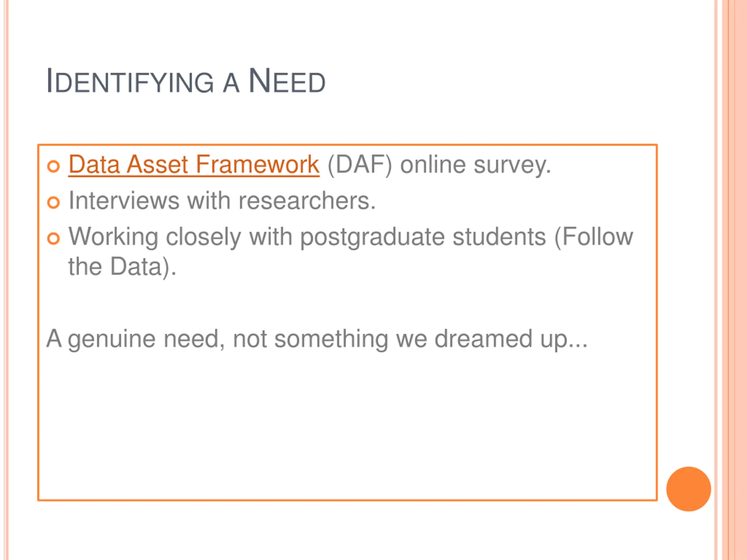Click the word researchers
This screenshot has width=747, height=560.
(x=307, y=201)
